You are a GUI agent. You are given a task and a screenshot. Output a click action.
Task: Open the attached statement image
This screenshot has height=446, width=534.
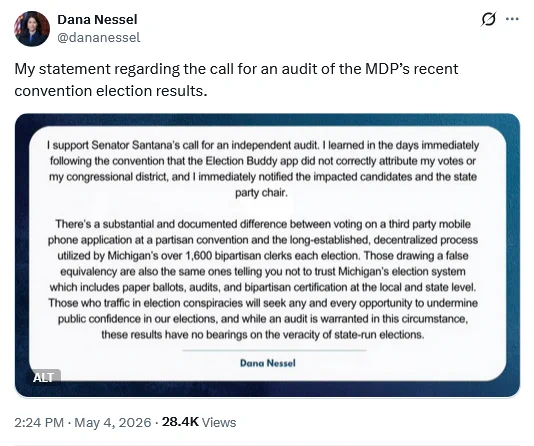click(x=267, y=255)
